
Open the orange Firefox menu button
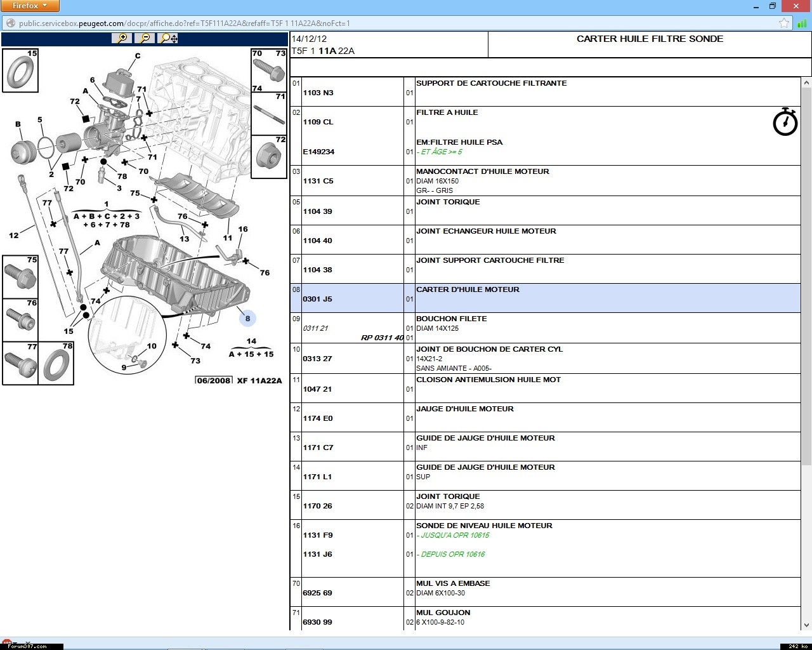[30, 6]
